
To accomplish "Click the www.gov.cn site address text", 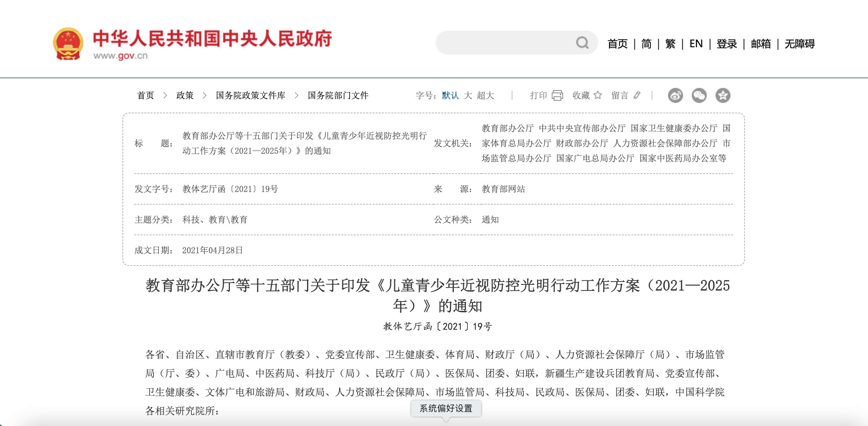I will 120,56.
